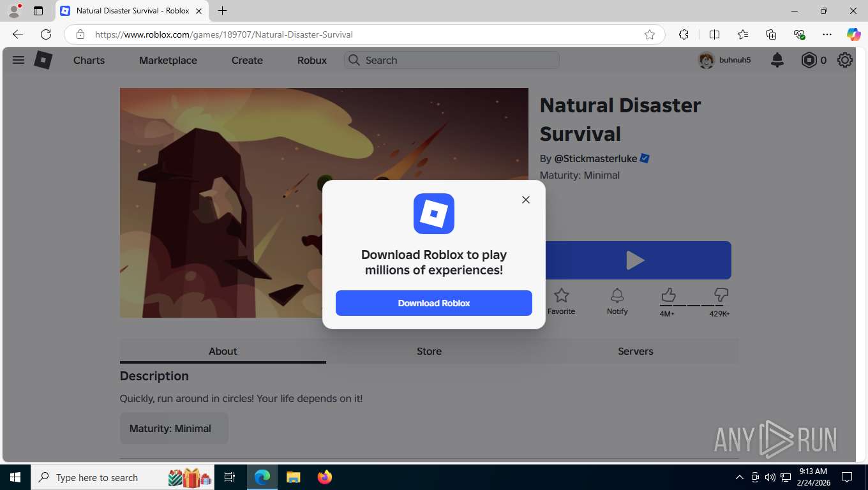This screenshot has width=868, height=490.
Task: Open the Favorites list
Action: pos(743,34)
